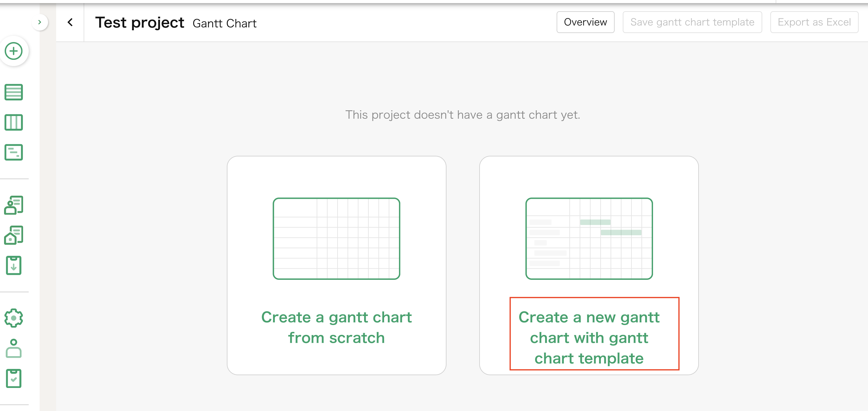Click the clipboard download arrow icon

click(x=13, y=265)
